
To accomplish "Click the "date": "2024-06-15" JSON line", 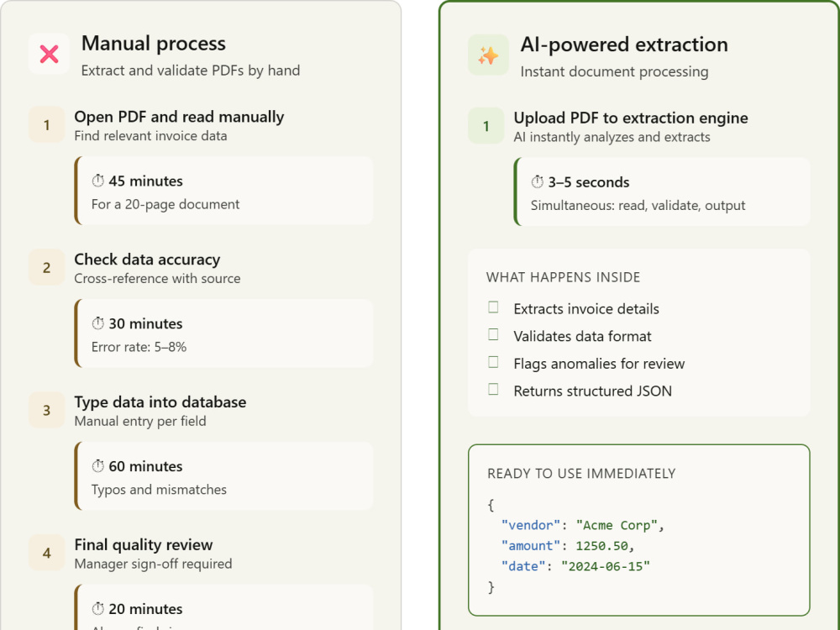I will [x=575, y=566].
